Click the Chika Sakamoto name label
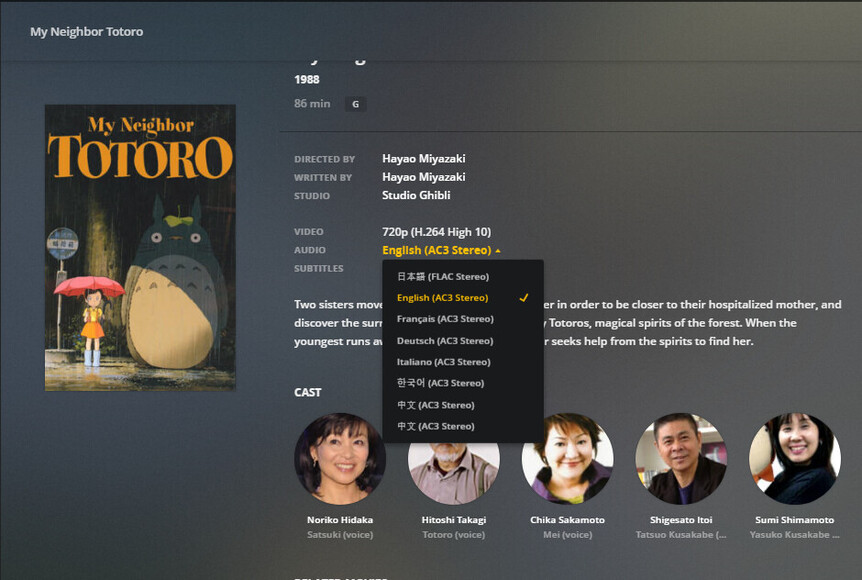Image resolution: width=862 pixels, height=580 pixels. pos(567,520)
